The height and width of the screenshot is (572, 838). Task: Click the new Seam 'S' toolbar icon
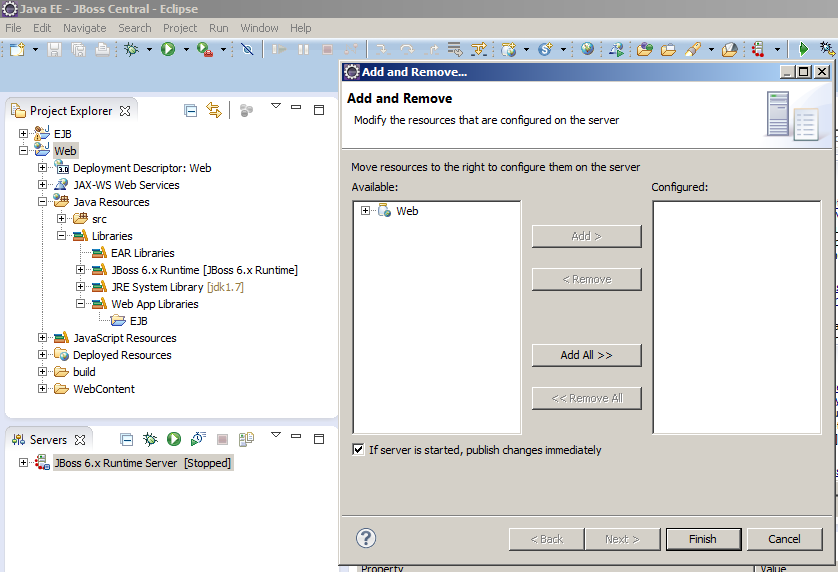(545, 50)
